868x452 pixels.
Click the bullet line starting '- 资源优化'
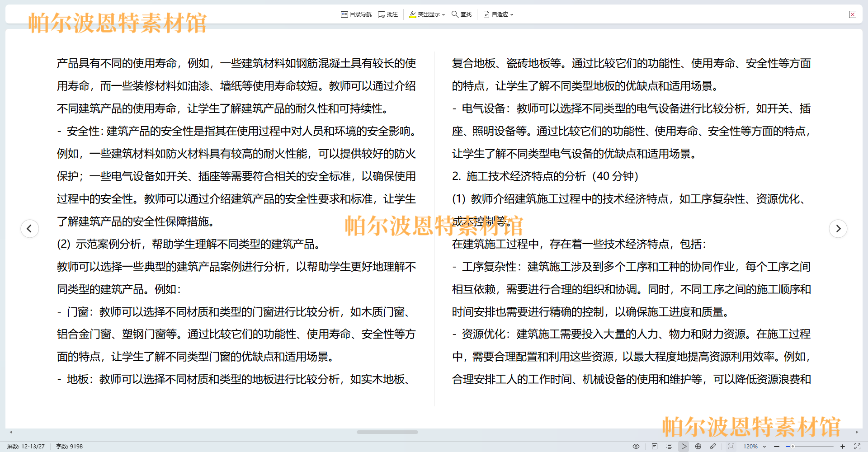point(632,334)
